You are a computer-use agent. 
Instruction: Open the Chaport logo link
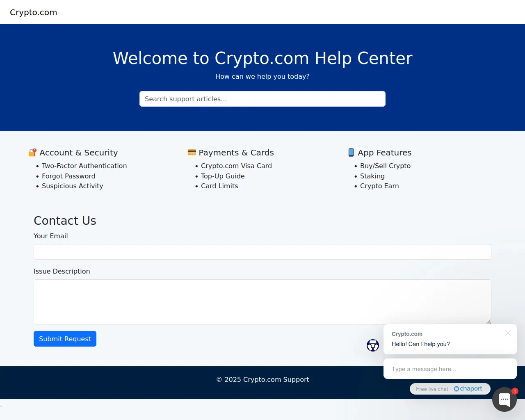pos(468,388)
